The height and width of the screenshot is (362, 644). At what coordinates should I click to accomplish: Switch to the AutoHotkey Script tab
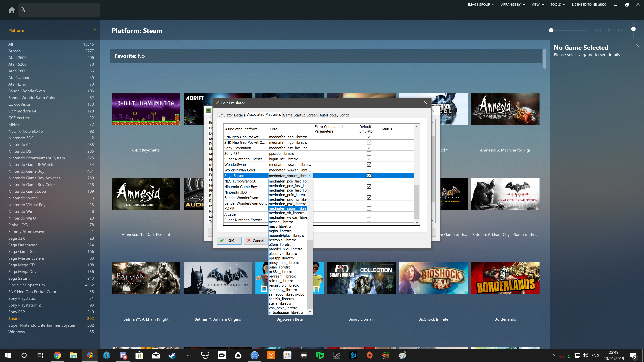[x=334, y=115]
